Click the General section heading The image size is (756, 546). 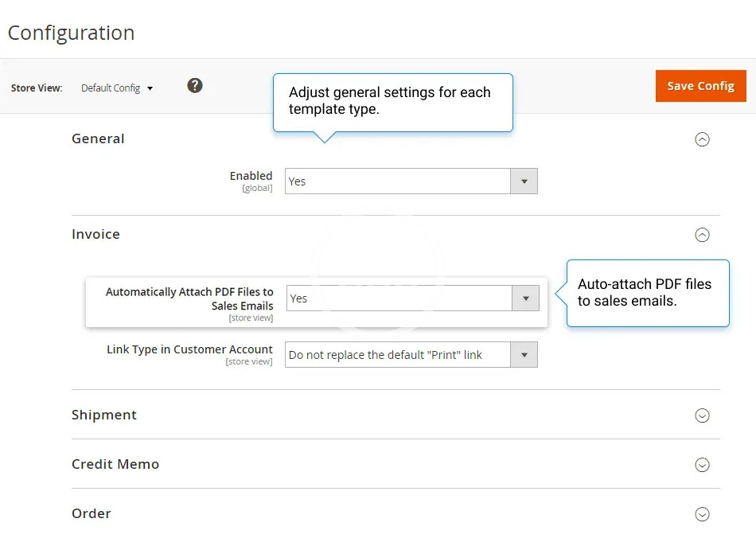click(x=98, y=138)
